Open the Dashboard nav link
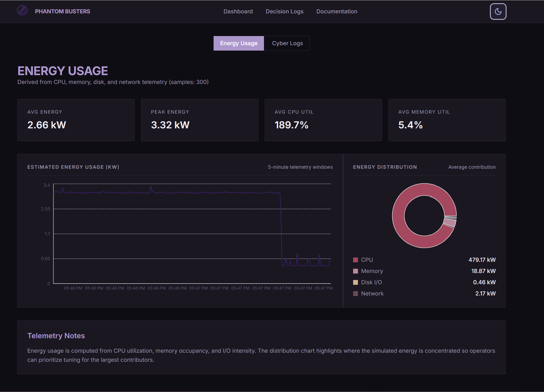Image resolution: width=544 pixels, height=392 pixels. tap(238, 11)
